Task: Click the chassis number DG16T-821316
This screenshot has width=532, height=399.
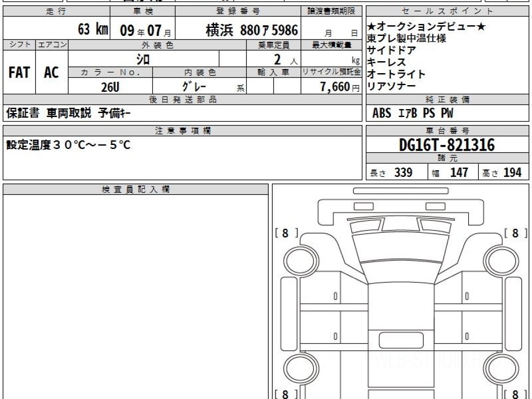Action: (x=447, y=145)
